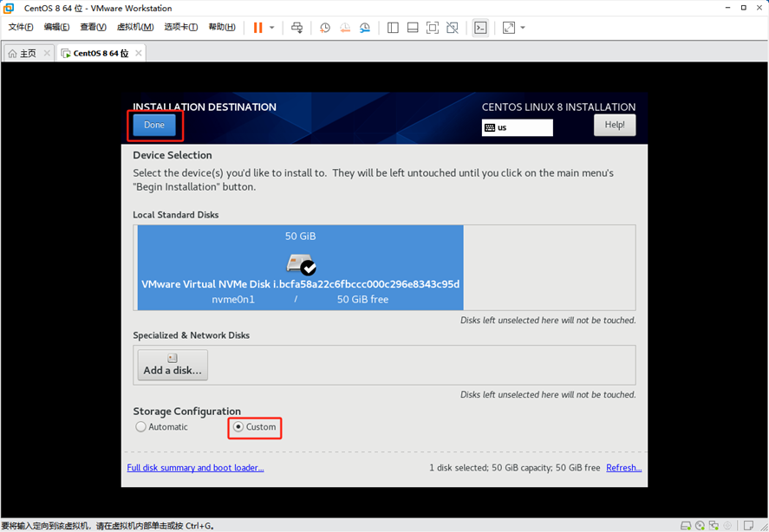The image size is (769, 532).
Task: Click the keyboard icon in layout field
Action: coord(490,128)
